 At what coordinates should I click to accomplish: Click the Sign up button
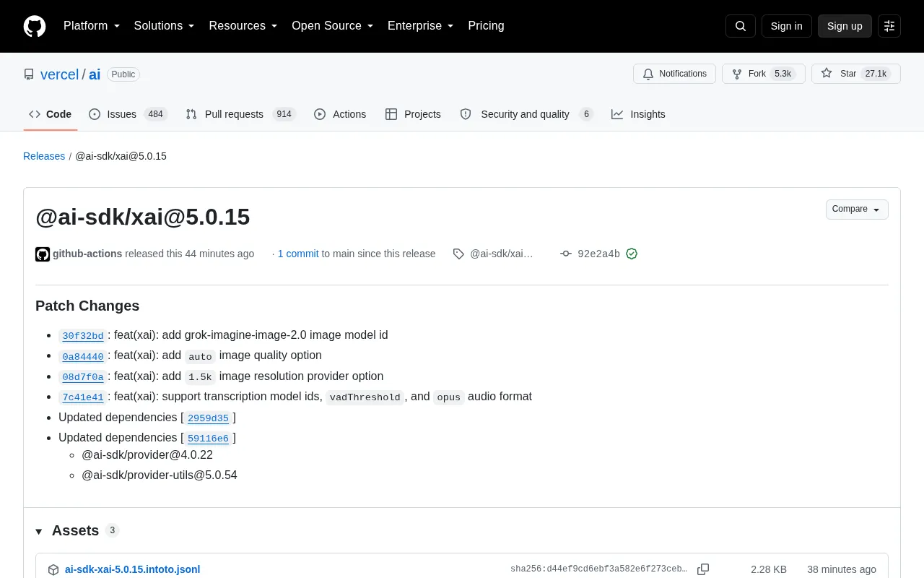[845, 26]
